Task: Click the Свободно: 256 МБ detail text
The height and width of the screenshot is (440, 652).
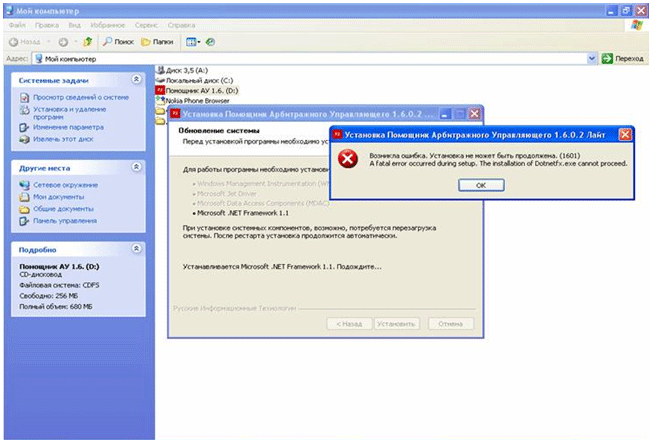Action: click(x=49, y=296)
